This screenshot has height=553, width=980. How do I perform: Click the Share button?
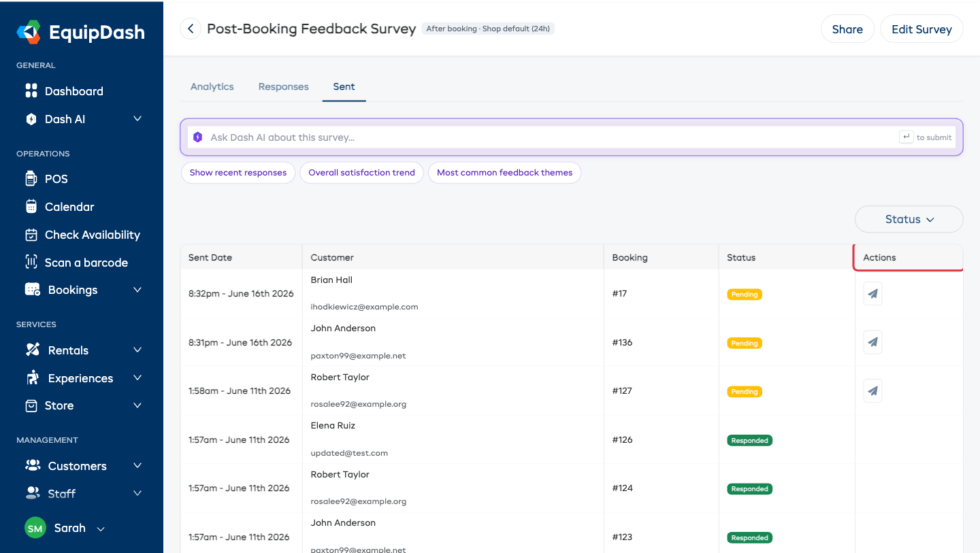tap(847, 29)
